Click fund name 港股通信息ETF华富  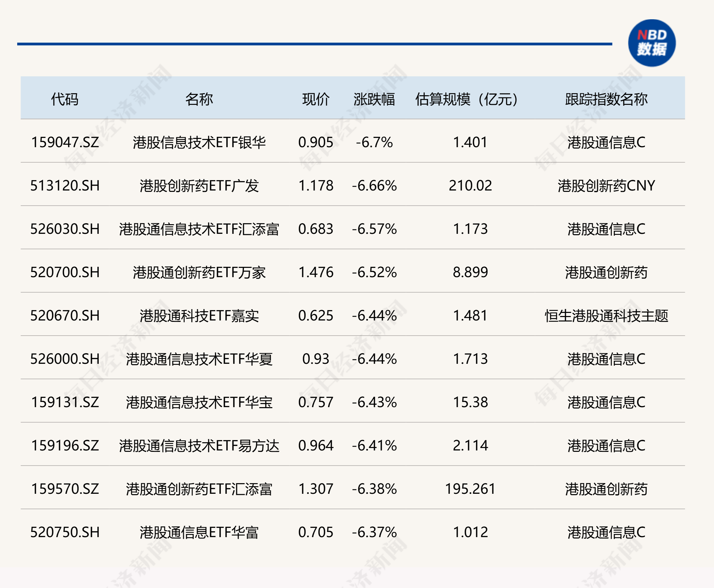(199, 532)
